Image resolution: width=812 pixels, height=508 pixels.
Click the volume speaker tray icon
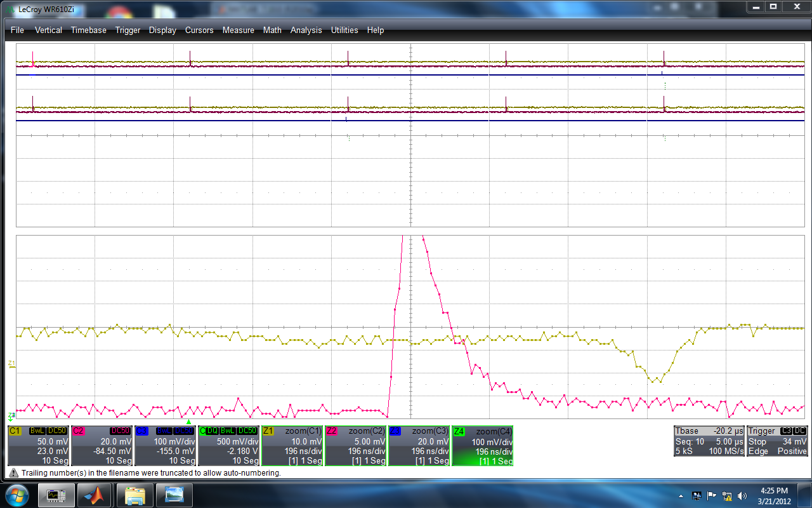tap(742, 495)
